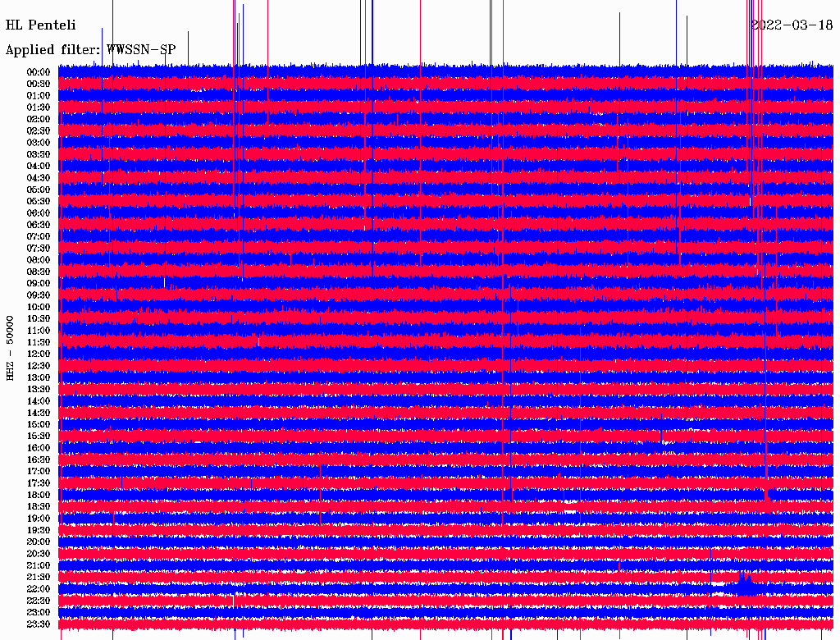Select the 15:00 time row label
This screenshot has width=840, height=640.
(39, 424)
